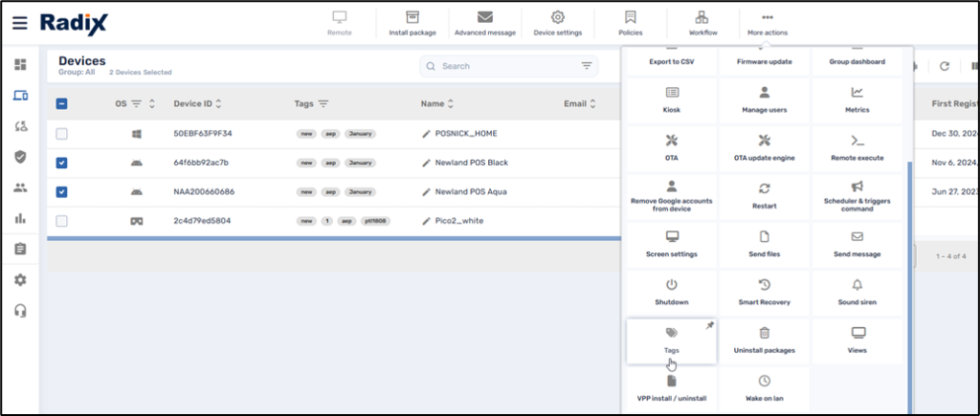980x416 pixels.
Task: Select the Shutdown action
Action: 671,292
